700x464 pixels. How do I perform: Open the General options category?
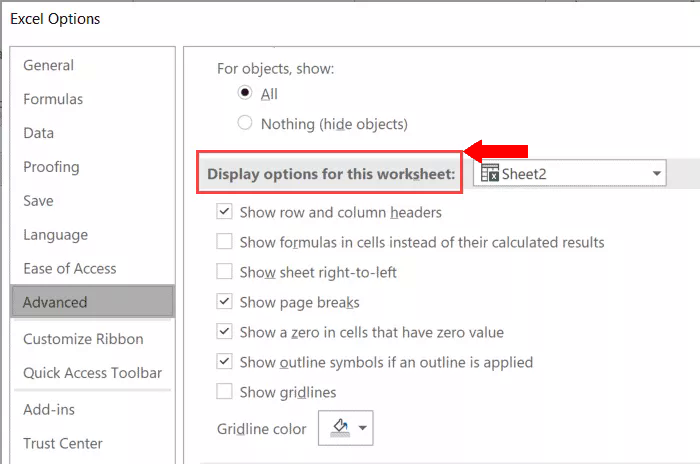click(x=48, y=65)
